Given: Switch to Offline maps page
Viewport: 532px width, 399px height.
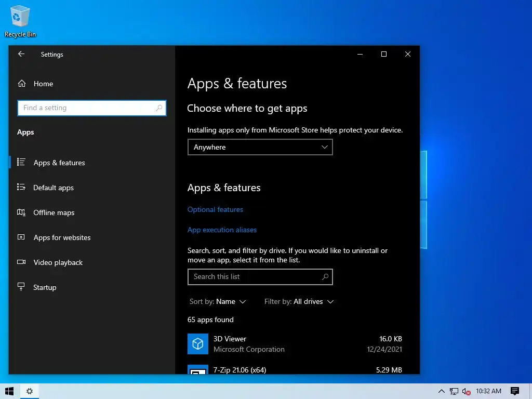Looking at the screenshot, I should point(92,212).
